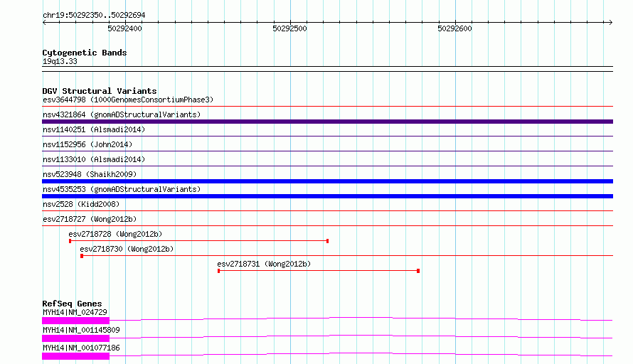Open the MYH14|NM_001077186 transcript label

(81, 348)
